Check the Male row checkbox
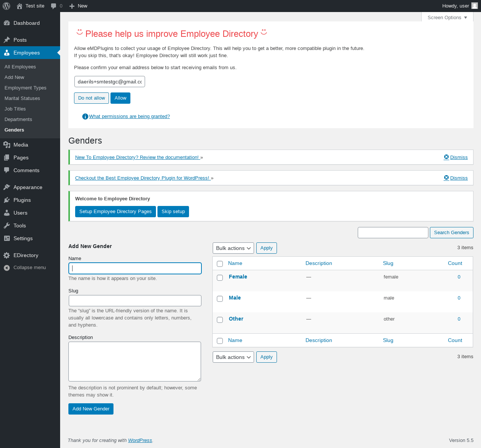The image size is (481, 448). pos(220,299)
